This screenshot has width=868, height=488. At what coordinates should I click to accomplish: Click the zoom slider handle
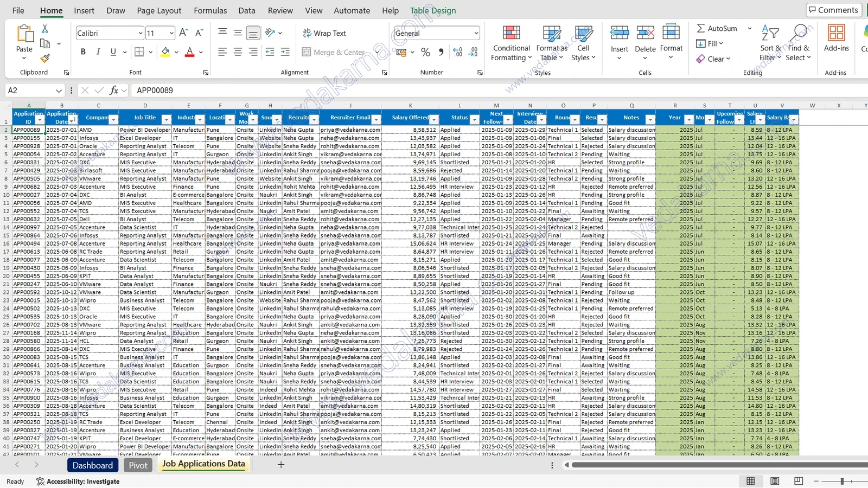pyautogui.click(x=842, y=481)
